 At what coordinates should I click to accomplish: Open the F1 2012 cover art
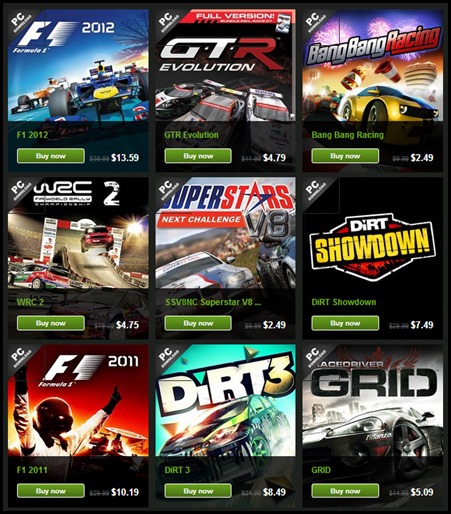pos(78,65)
